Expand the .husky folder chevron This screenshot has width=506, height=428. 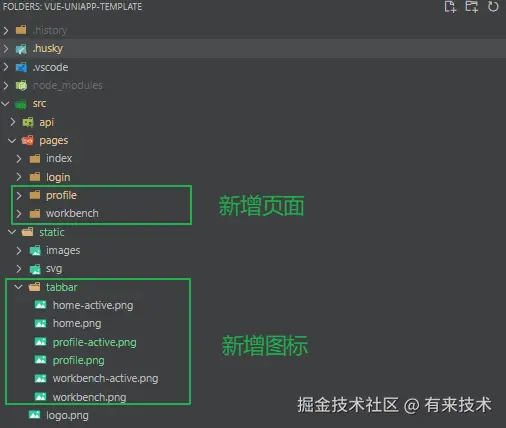click(x=6, y=49)
